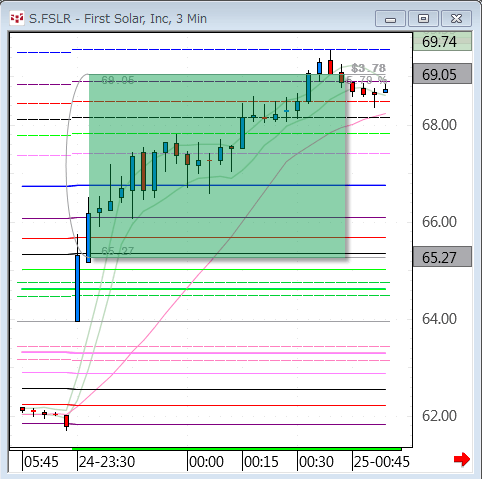Click the 66.00 axis price label
The width and height of the screenshot is (482, 479).
[439, 222]
